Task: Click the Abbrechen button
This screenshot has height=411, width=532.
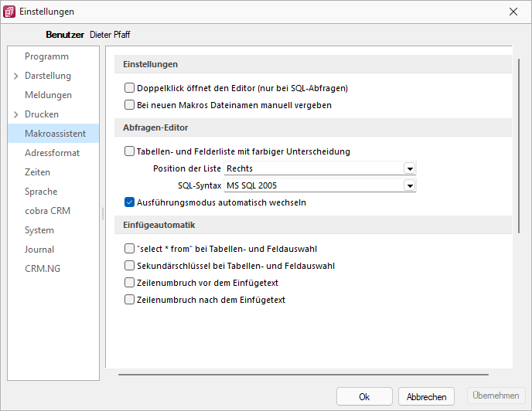Action: (426, 396)
